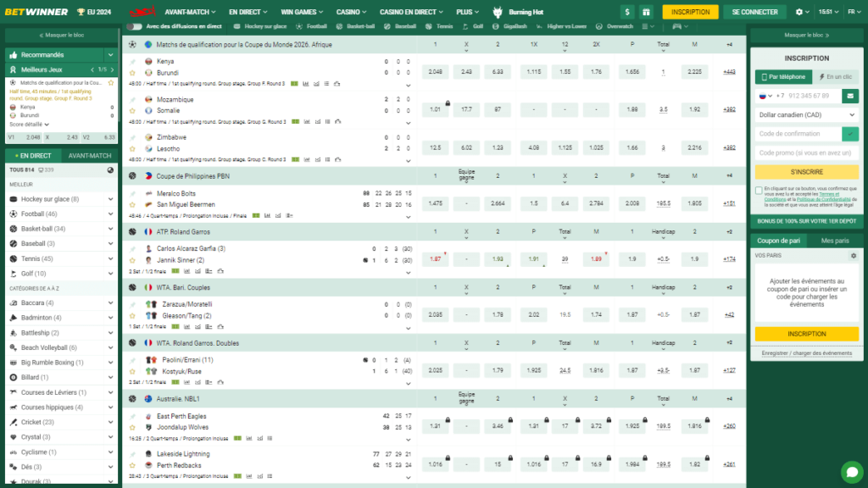This screenshot has height=488, width=868.
Task: Open AVANT-MATCH dropdown menu
Action: (190, 12)
